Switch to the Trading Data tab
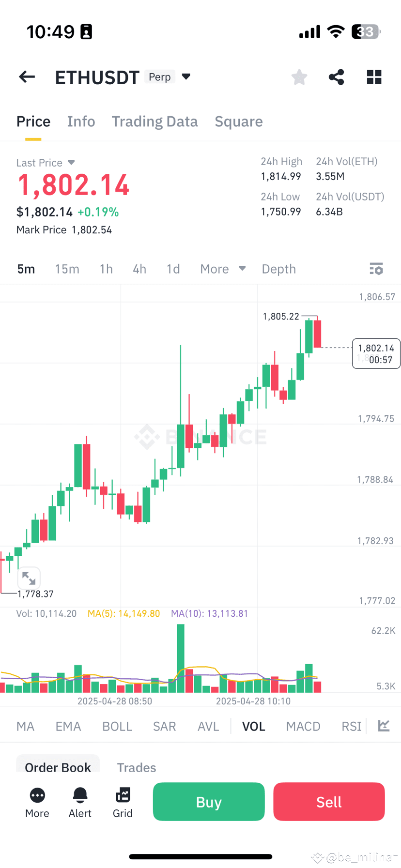401x868 pixels. coord(154,121)
